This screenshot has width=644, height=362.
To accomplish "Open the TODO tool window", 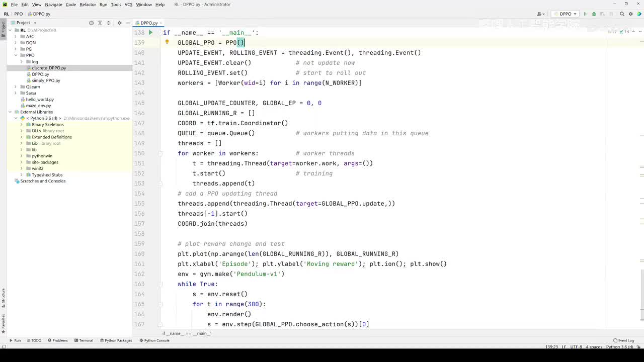I will pyautogui.click(x=34, y=340).
